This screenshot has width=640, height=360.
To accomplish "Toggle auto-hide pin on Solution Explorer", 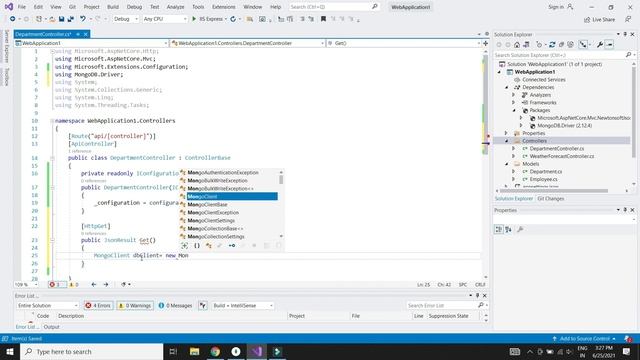I will pos(625,34).
